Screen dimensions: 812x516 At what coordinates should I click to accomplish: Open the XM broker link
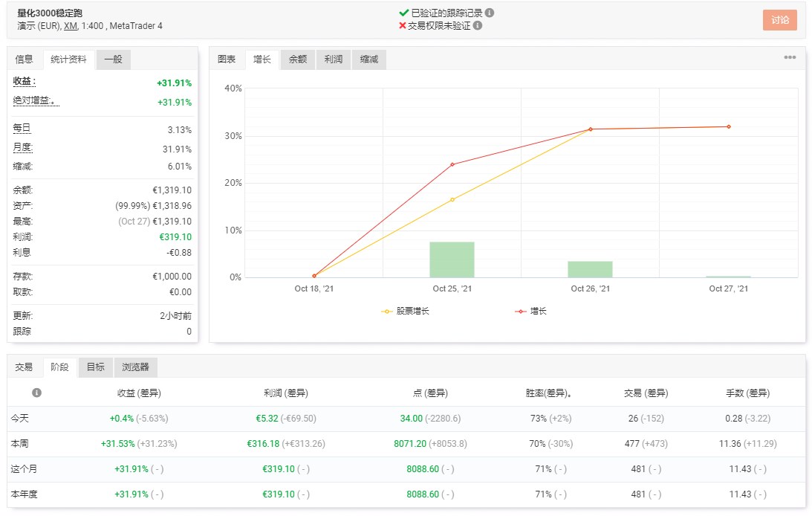point(71,26)
